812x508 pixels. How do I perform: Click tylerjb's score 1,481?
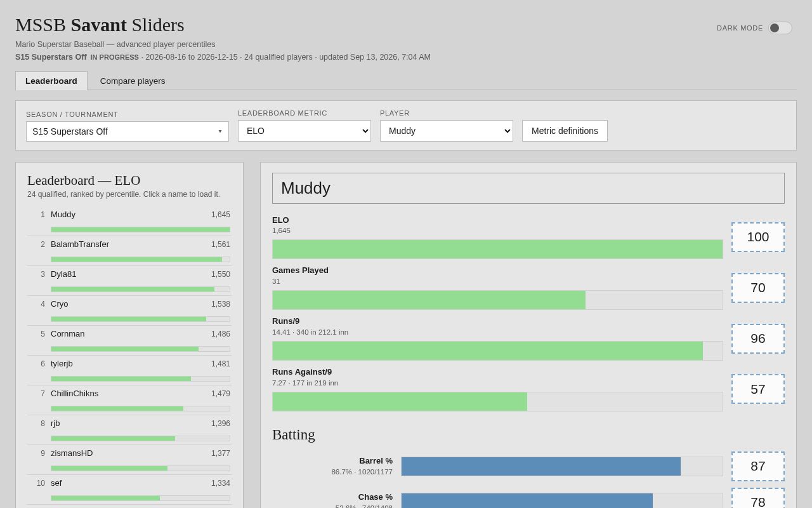pyautogui.click(x=221, y=364)
